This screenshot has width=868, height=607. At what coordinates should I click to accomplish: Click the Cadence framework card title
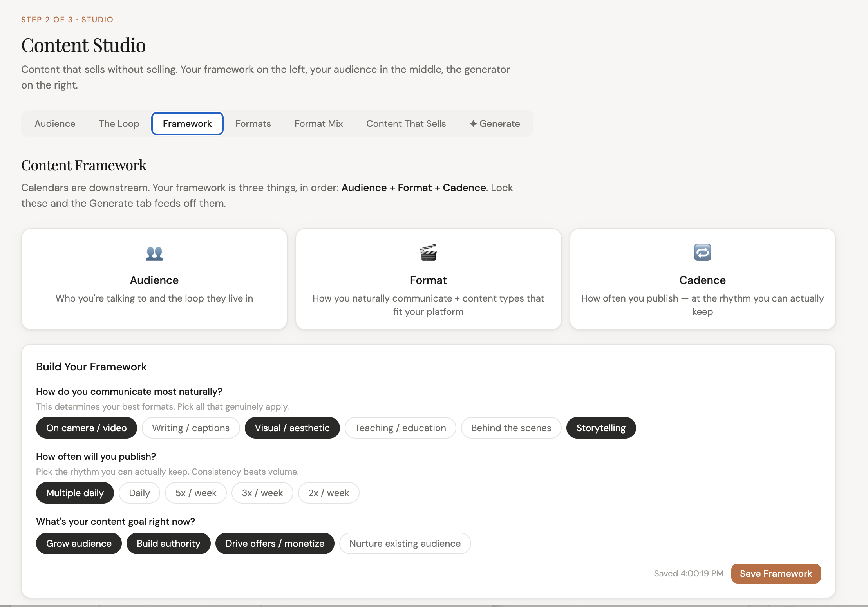coord(702,280)
